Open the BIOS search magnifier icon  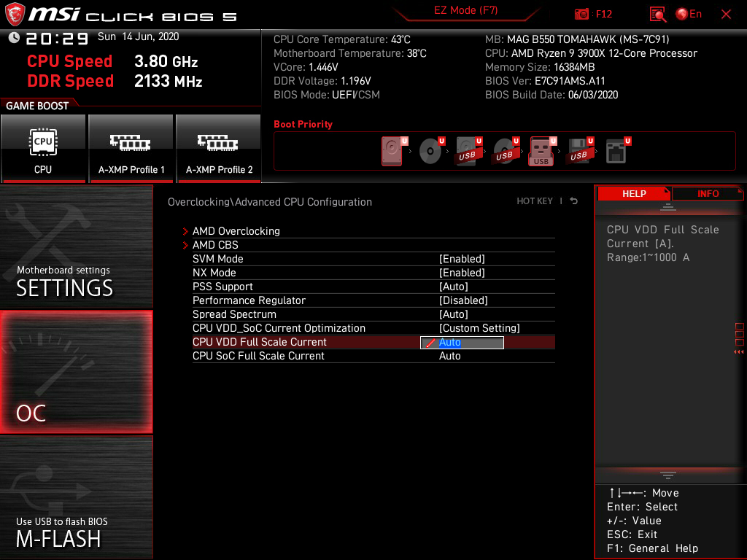658,15
